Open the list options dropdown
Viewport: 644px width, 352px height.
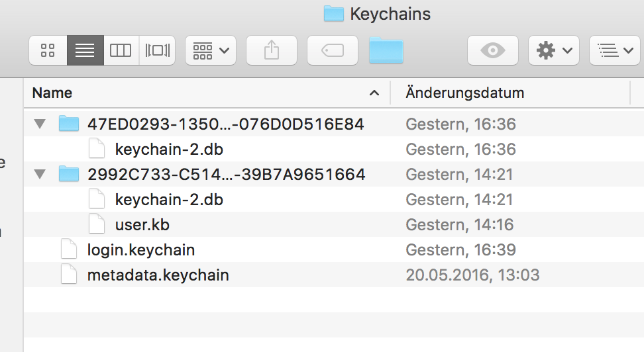tap(613, 50)
